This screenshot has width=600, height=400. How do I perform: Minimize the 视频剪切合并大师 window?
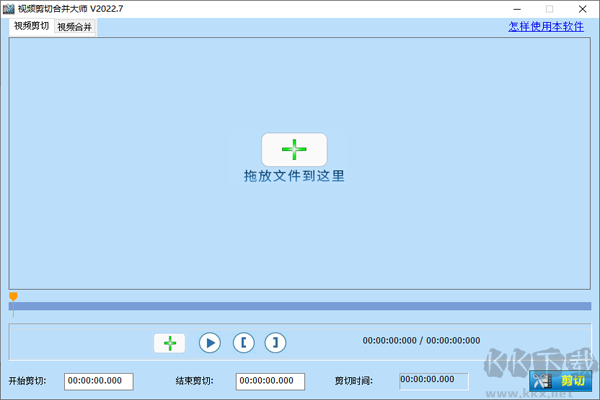click(517, 9)
